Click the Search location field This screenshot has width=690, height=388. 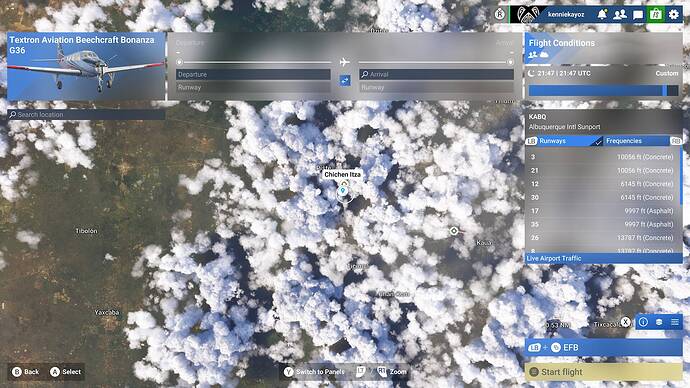86,114
